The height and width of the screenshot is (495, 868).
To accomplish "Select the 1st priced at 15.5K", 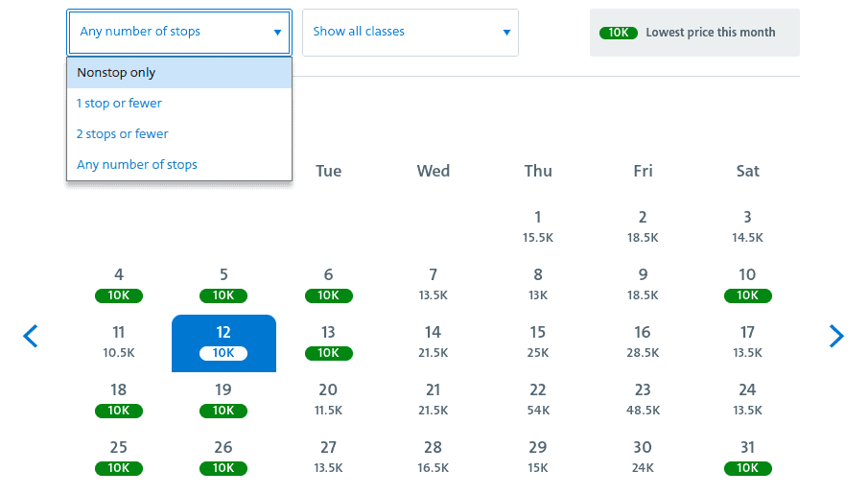I will tap(538, 226).
